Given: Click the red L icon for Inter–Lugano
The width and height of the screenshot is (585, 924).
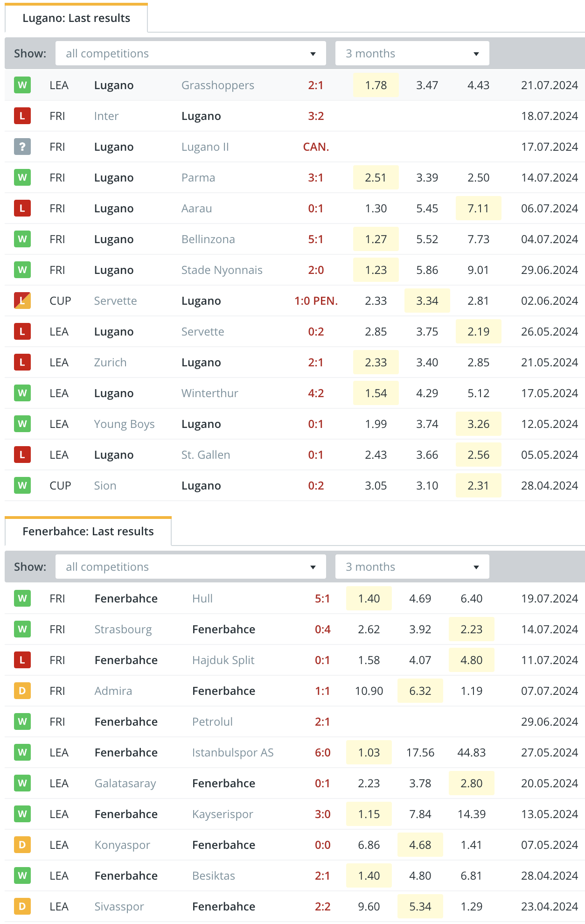Looking at the screenshot, I should pyautogui.click(x=22, y=116).
